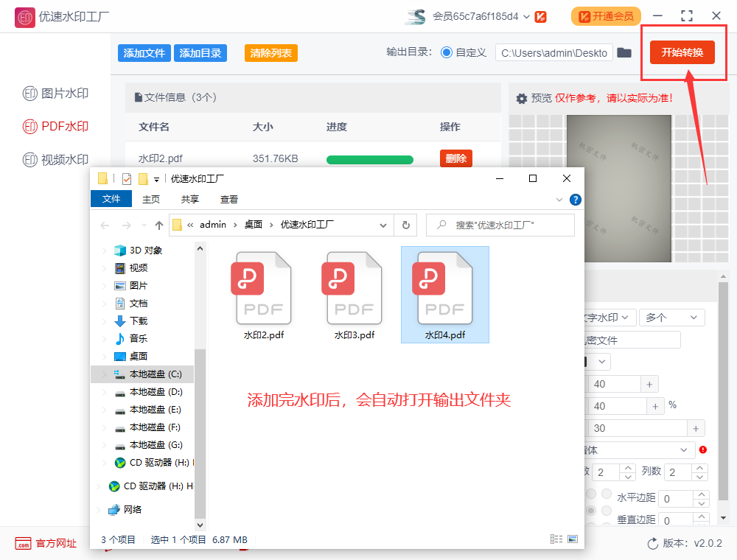Click the VIP badge next to member name
Viewport: 737px width, 560px height.
click(x=540, y=17)
